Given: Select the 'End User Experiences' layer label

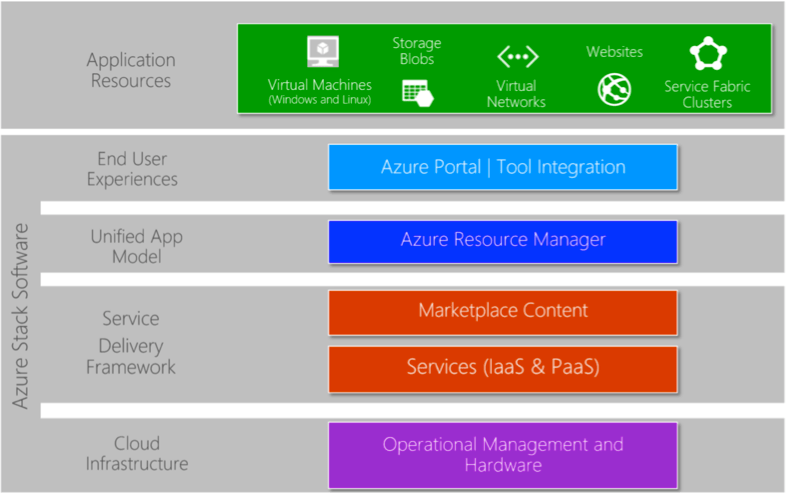Looking at the screenshot, I should coord(132,169).
